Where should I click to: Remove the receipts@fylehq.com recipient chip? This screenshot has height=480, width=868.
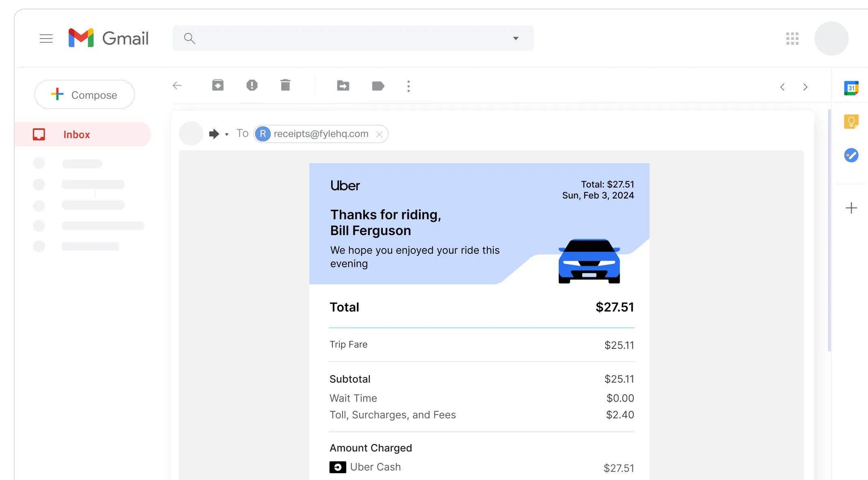(379, 134)
